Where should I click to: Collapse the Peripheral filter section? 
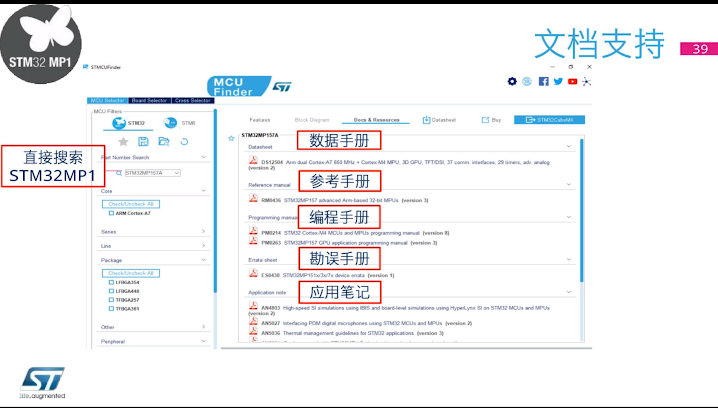(x=203, y=341)
